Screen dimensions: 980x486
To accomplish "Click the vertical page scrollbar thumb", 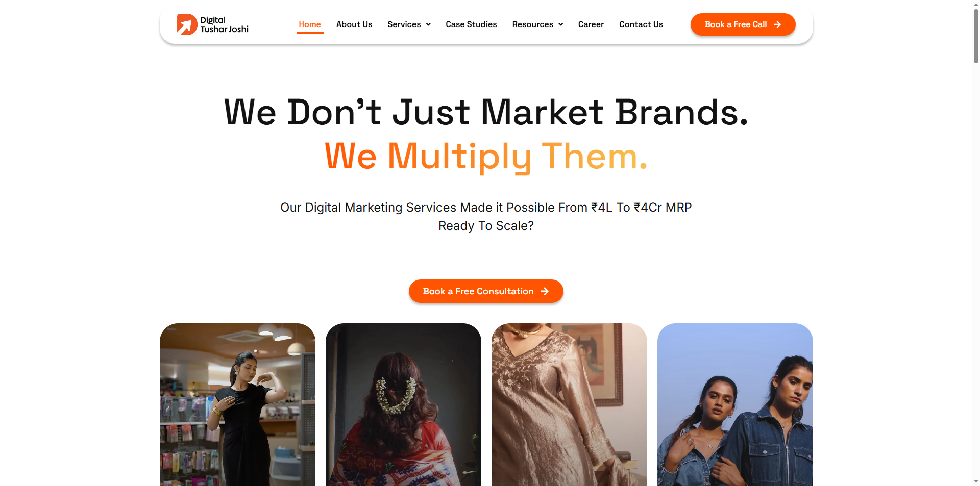I will click(976, 36).
